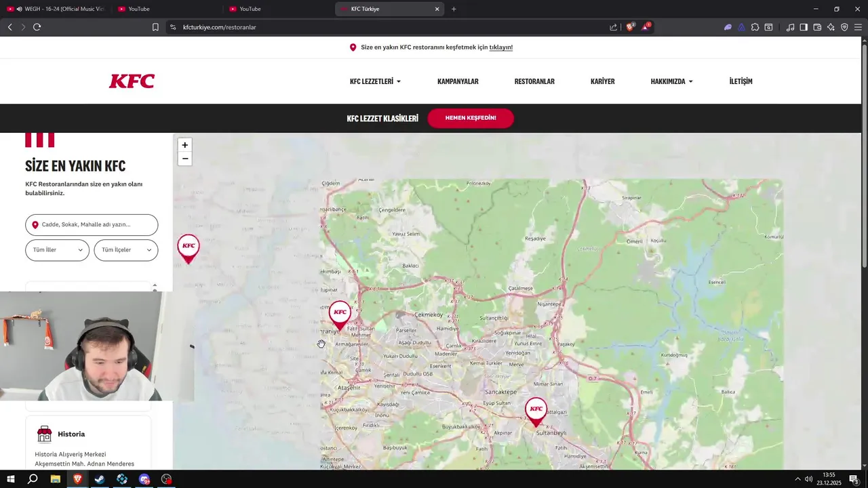Open Windows taskbar search
The height and width of the screenshot is (488, 868).
click(33, 479)
